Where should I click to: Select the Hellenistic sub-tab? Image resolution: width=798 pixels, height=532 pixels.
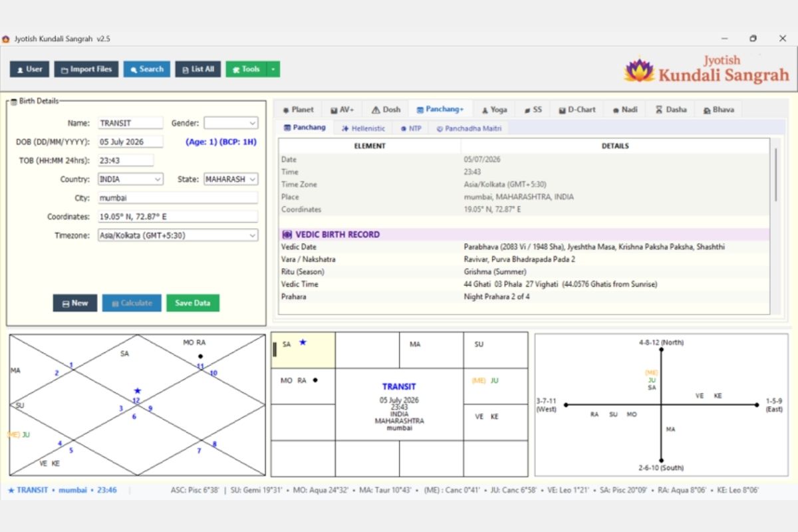(363, 128)
